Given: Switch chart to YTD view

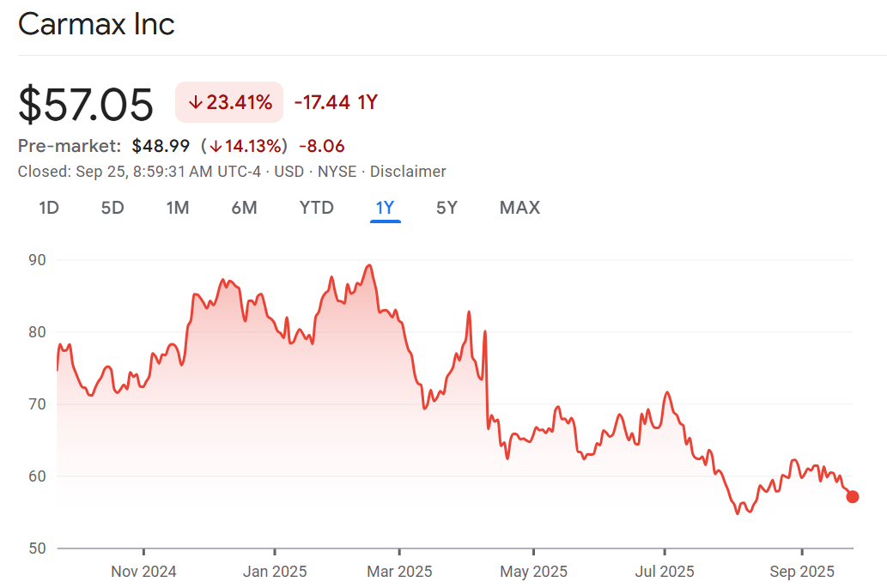Looking at the screenshot, I should 316,208.
